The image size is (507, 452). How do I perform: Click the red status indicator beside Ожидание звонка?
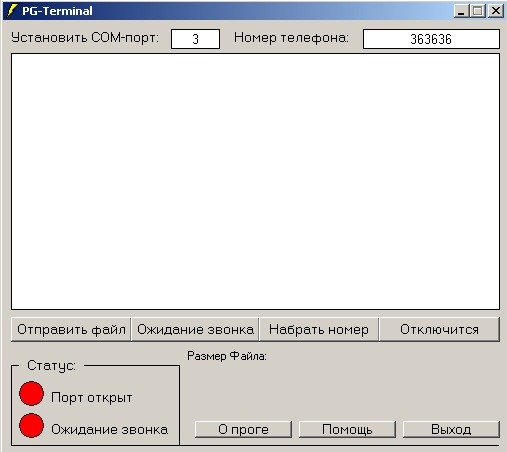(x=31, y=426)
